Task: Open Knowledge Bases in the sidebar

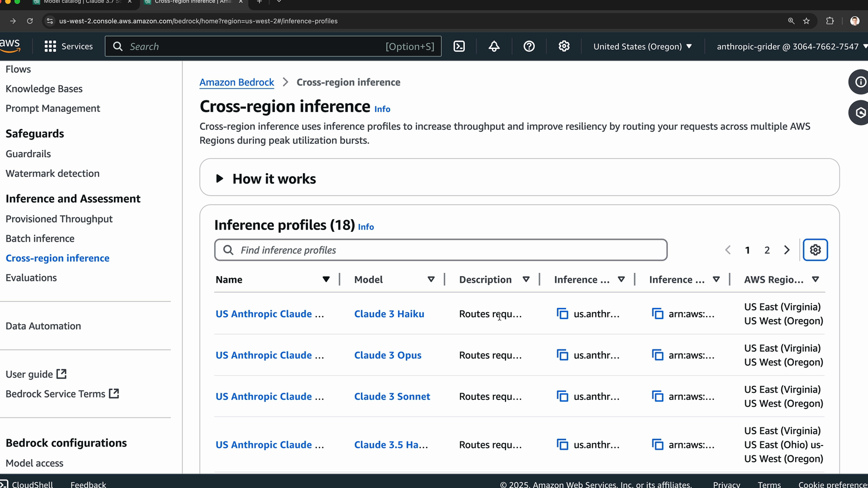Action: [44, 89]
